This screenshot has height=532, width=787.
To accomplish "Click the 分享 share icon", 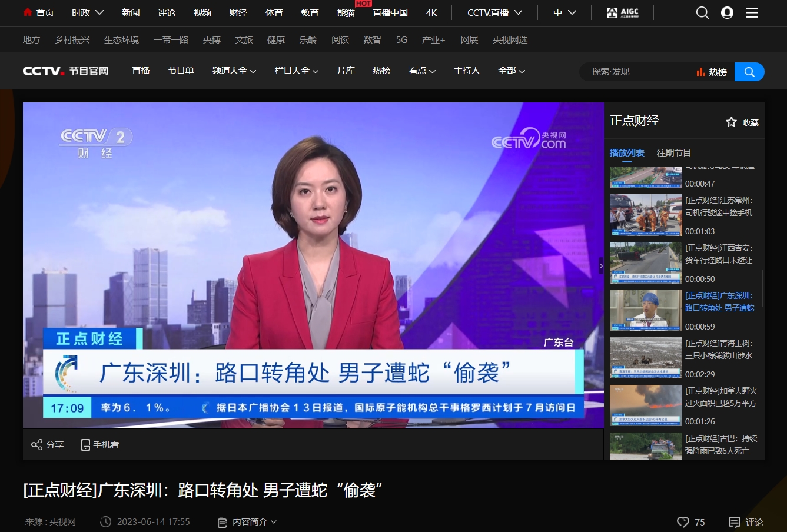I will pos(47,444).
